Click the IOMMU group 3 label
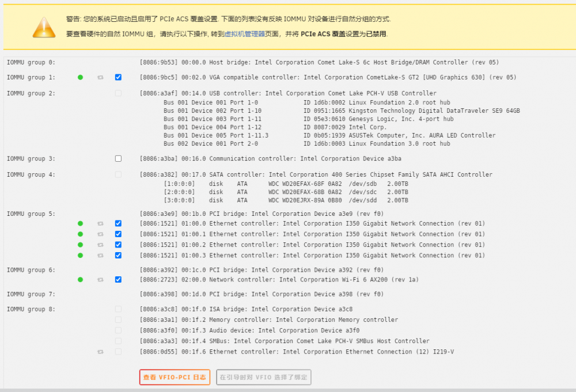 point(31,158)
